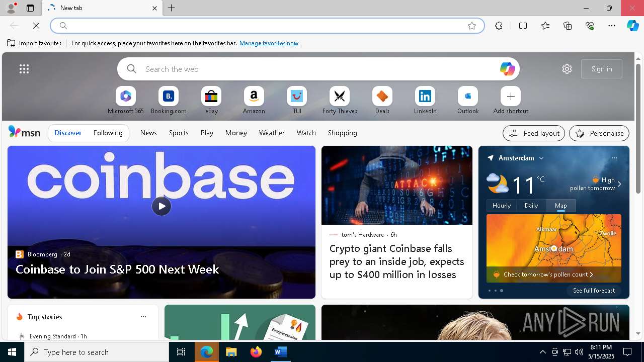This screenshot has height=362, width=644.
Task: Open the Microsoft 365 shortcut
Action: [x=126, y=101]
